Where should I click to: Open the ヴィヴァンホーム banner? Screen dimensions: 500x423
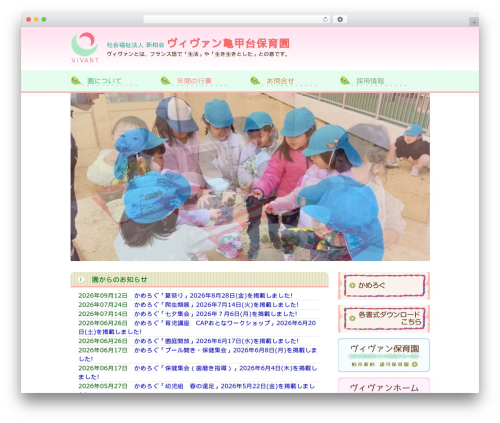[384, 386]
